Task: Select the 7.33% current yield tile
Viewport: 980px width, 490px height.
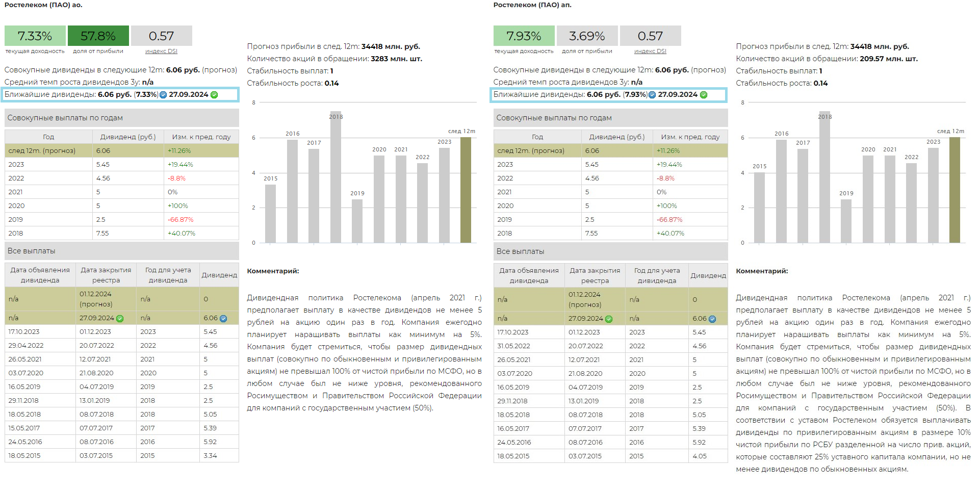Action: click(35, 36)
